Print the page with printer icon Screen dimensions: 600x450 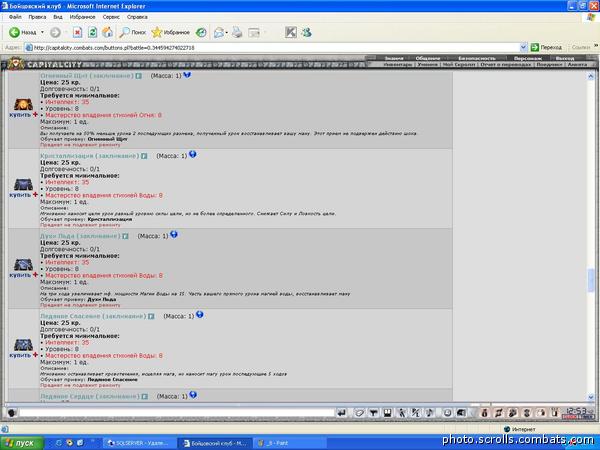tap(237, 33)
